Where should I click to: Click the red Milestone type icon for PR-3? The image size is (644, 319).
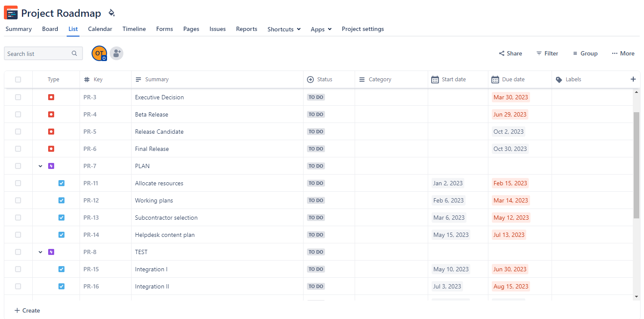pos(51,97)
